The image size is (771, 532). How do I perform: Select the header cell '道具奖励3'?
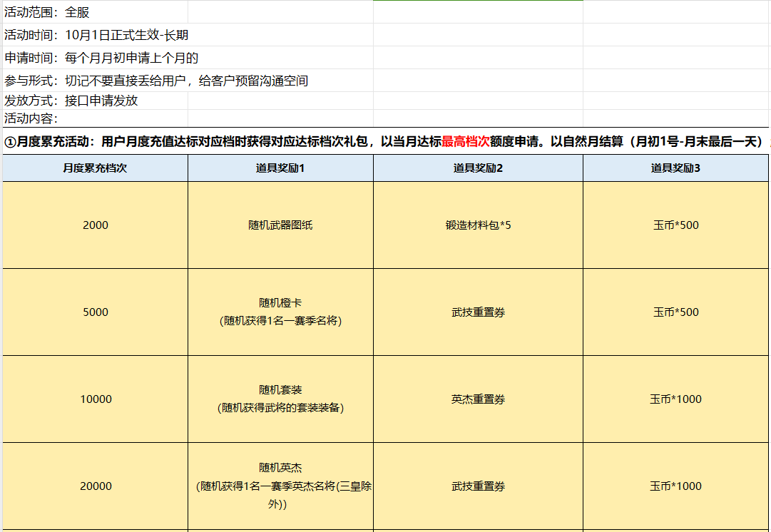(x=676, y=168)
